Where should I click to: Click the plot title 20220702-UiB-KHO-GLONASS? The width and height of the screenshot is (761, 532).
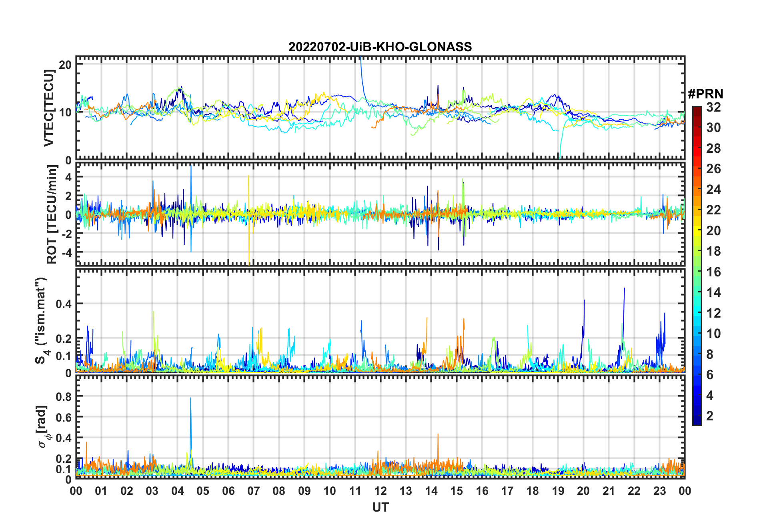[x=380, y=47]
